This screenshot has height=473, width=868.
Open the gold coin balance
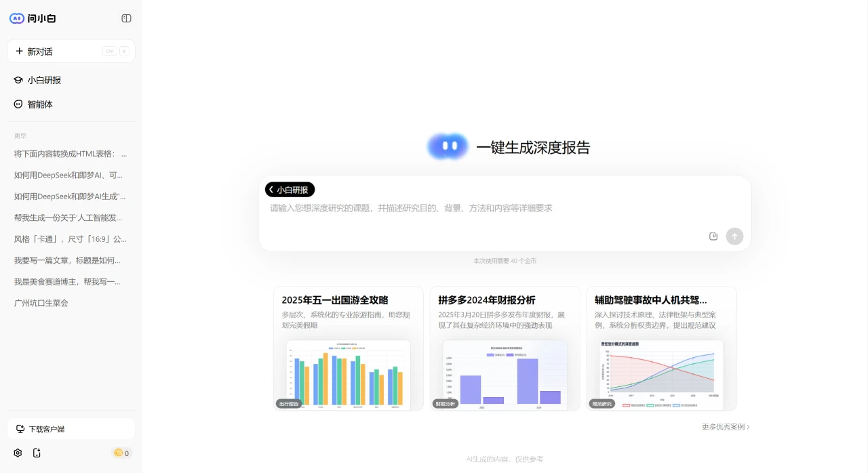pyautogui.click(x=122, y=453)
